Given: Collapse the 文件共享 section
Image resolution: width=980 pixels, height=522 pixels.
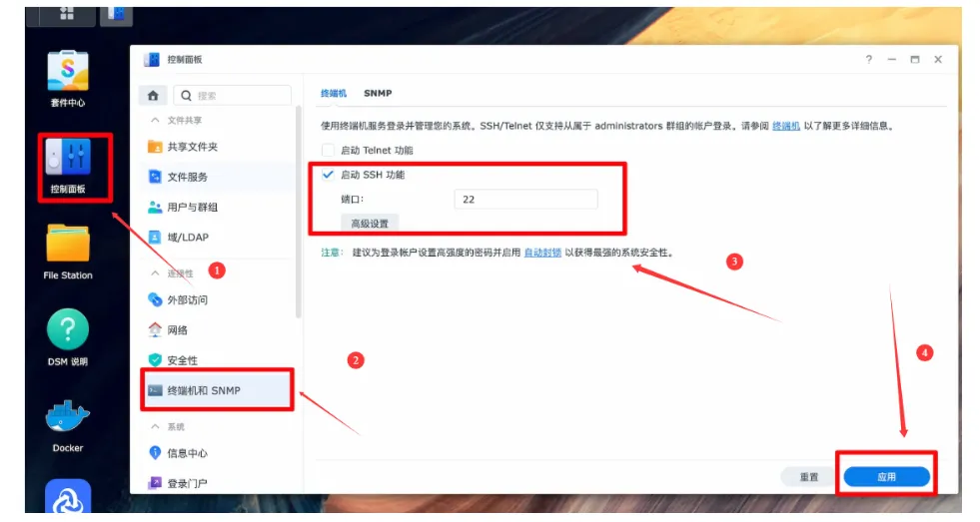Looking at the screenshot, I should point(155,120).
